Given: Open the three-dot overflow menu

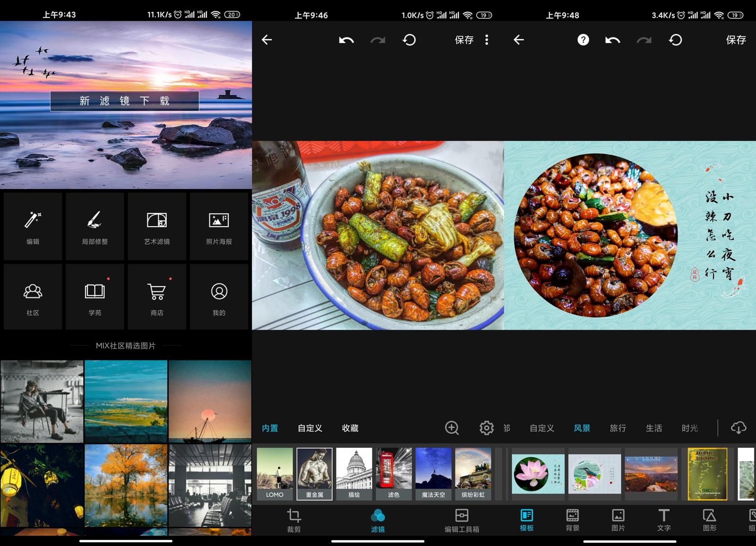Looking at the screenshot, I should [487, 40].
